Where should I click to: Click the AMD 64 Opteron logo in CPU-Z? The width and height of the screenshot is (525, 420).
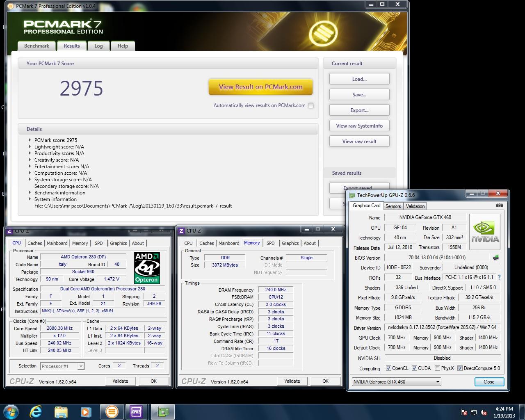147,268
